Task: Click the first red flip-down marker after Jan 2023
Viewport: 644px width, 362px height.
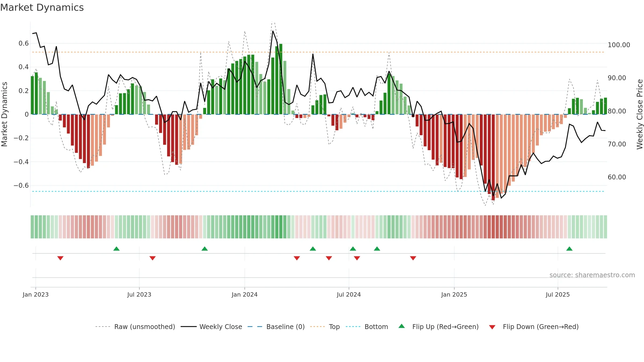Action: [x=60, y=258]
